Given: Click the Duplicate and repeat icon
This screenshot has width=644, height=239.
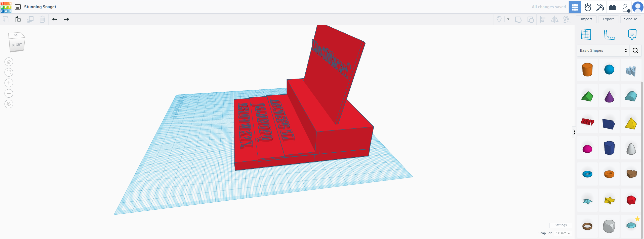Looking at the screenshot, I should (30, 19).
